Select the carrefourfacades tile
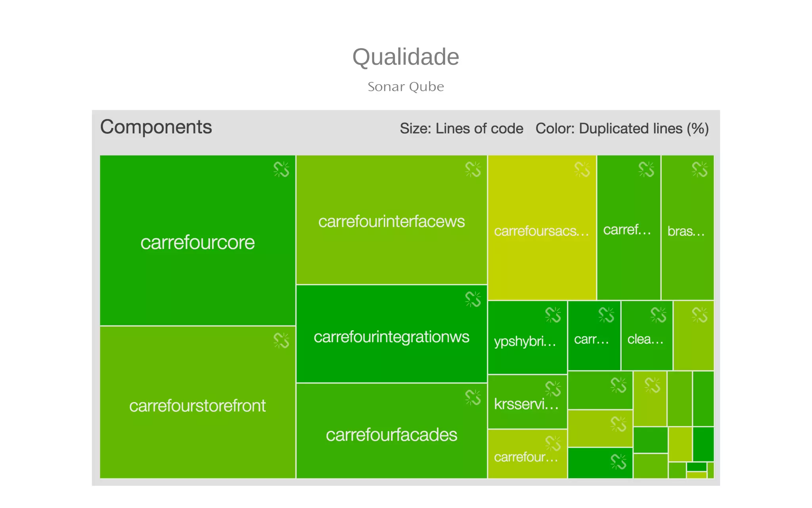The width and height of the screenshot is (812, 508). coord(391,435)
